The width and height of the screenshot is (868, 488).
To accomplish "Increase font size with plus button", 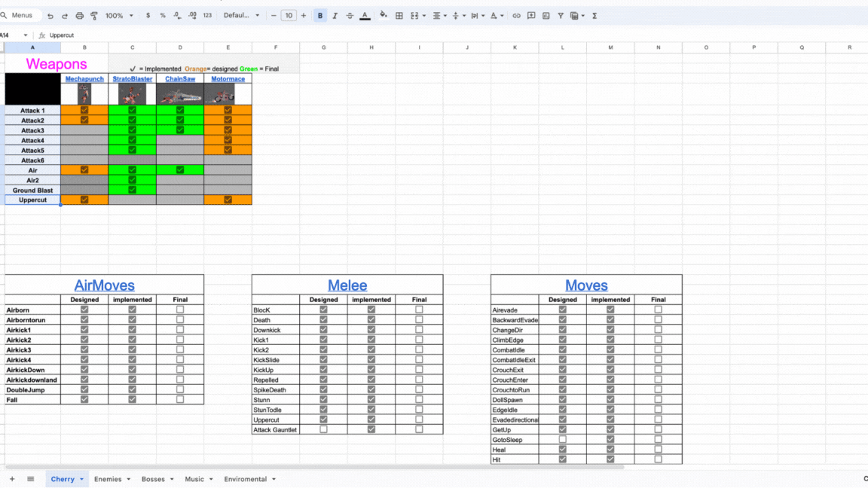I will pyautogui.click(x=304, y=16).
